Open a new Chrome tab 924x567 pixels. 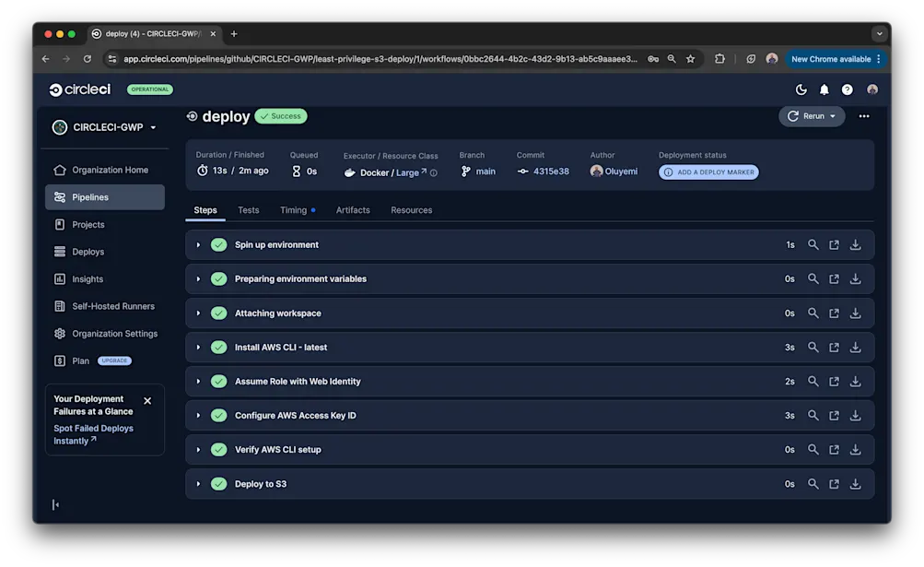[234, 34]
